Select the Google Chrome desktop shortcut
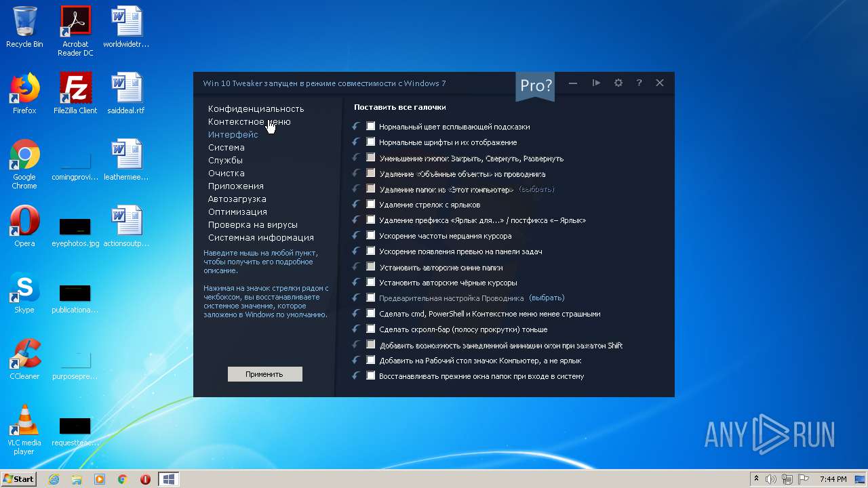 [x=24, y=164]
